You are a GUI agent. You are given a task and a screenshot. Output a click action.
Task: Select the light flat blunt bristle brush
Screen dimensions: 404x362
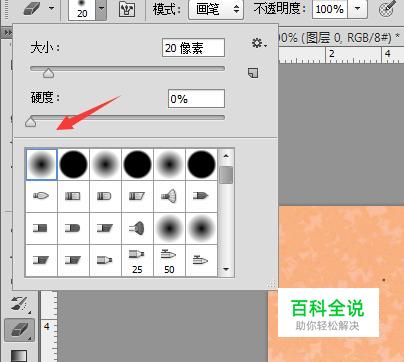(x=73, y=196)
